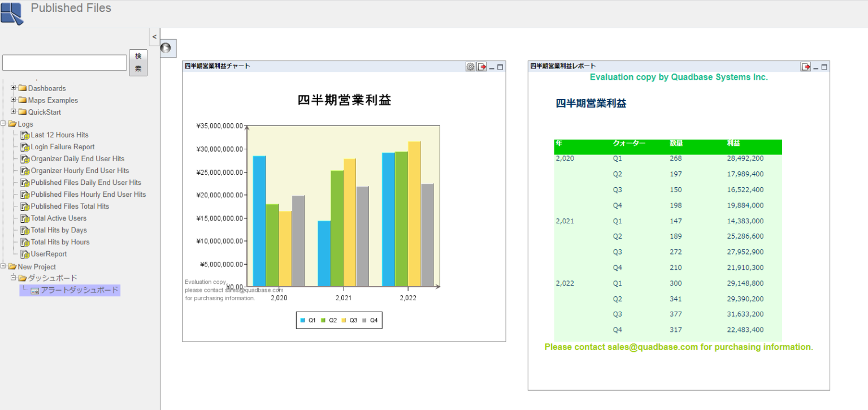This screenshot has width=868, height=410.
Task: Select Total Active Users report
Action: pos(58,218)
